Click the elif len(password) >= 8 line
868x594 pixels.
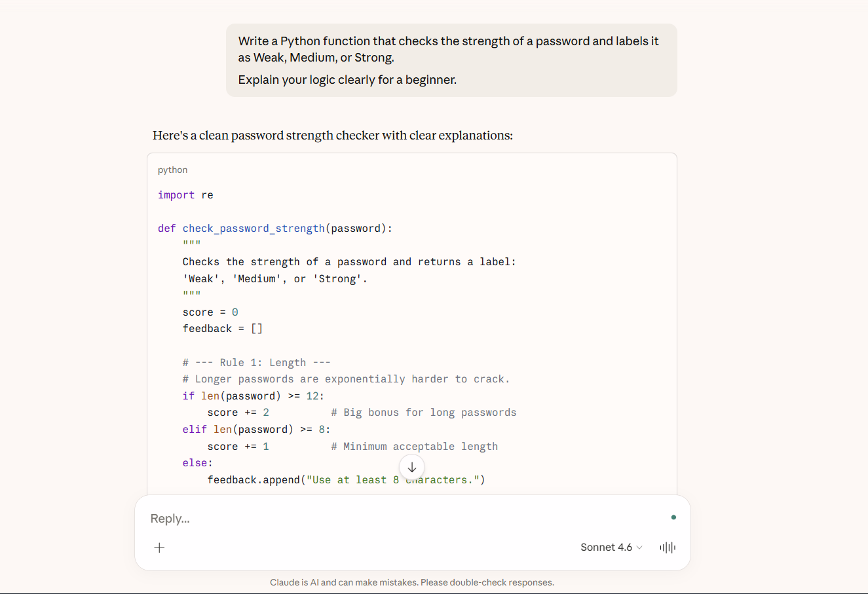[256, 429]
